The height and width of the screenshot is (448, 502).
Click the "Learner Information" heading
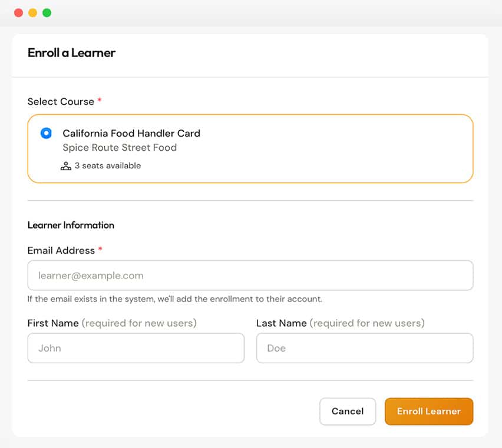[71, 225]
